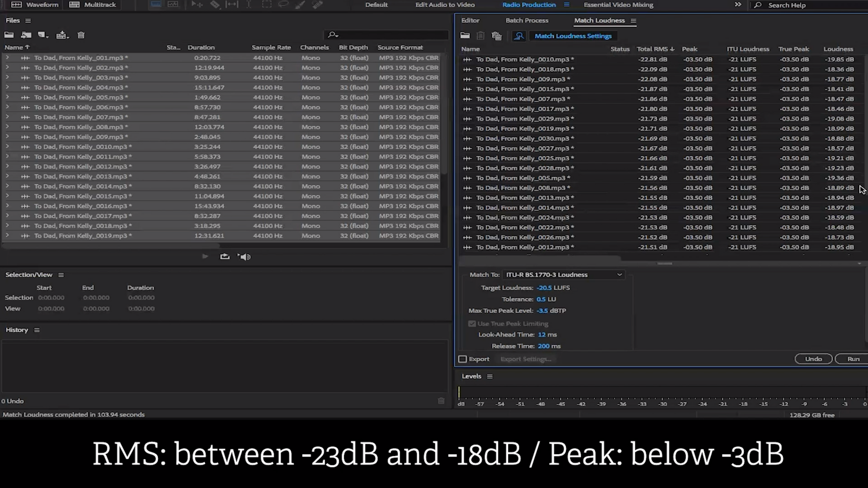The image size is (868, 488).
Task: Switch to the Batch Process tab
Action: tap(527, 20)
